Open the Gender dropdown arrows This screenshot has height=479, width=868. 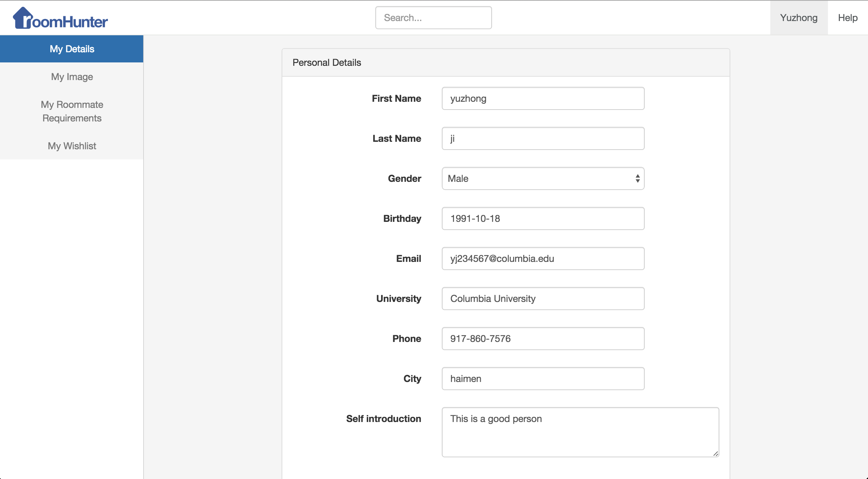[637, 178]
